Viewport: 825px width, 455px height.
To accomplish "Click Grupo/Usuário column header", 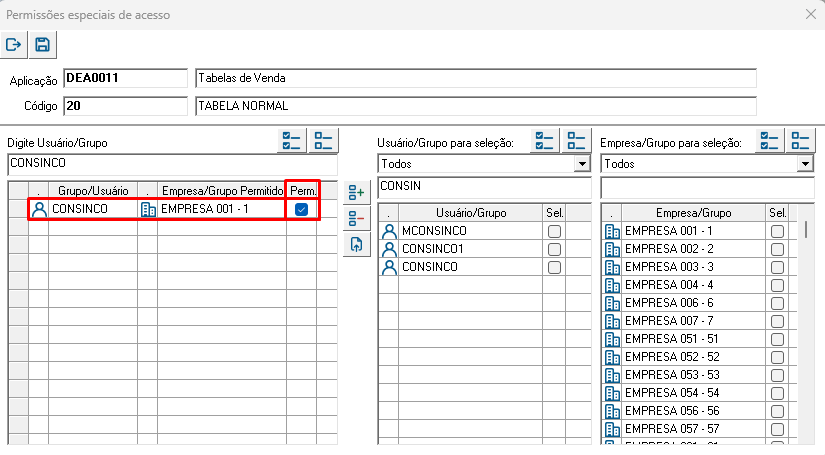I will point(93,191).
